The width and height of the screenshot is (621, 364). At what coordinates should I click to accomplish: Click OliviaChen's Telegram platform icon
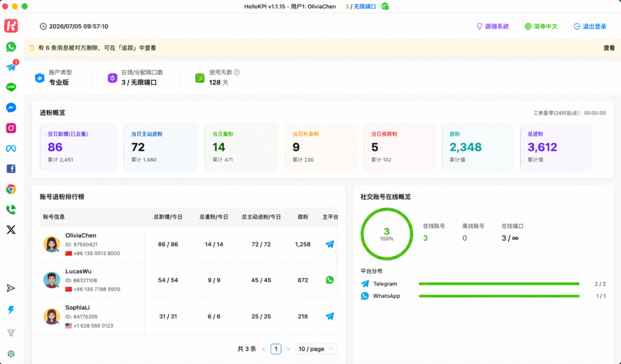(329, 244)
